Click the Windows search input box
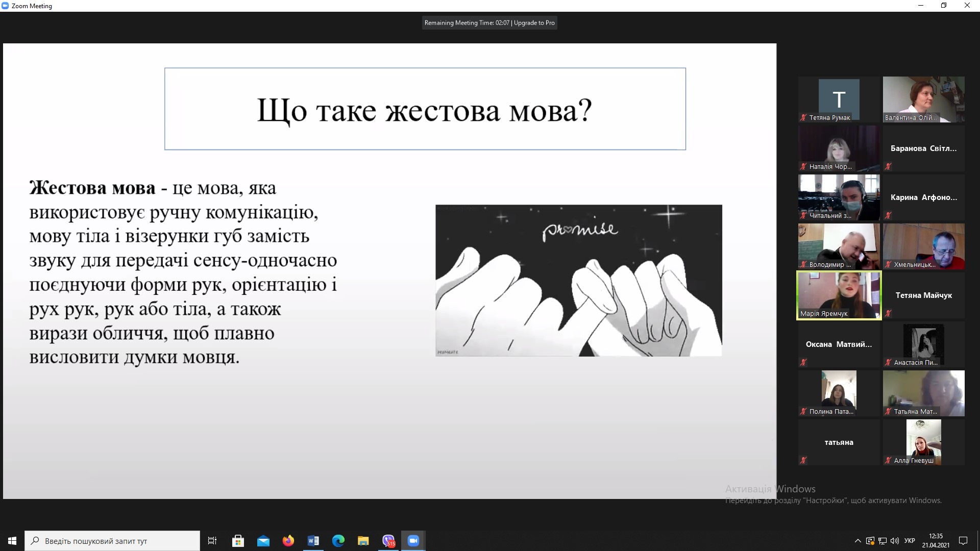The width and height of the screenshot is (980, 551). click(x=112, y=541)
